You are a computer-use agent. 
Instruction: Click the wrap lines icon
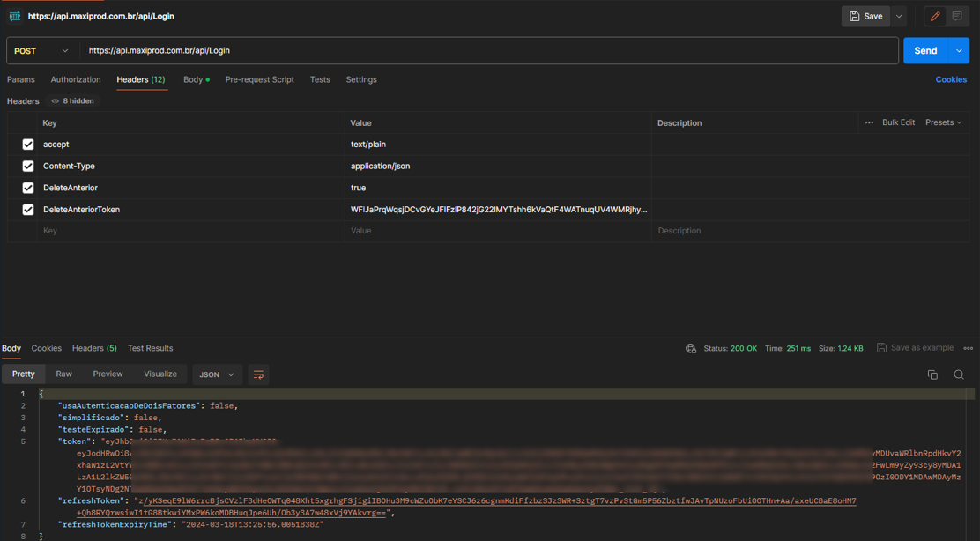(x=258, y=374)
